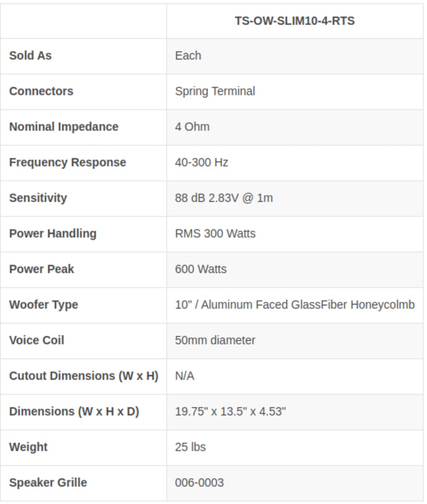427x504 pixels.
Task: Select the Power Handling label
Action: [x=53, y=234]
